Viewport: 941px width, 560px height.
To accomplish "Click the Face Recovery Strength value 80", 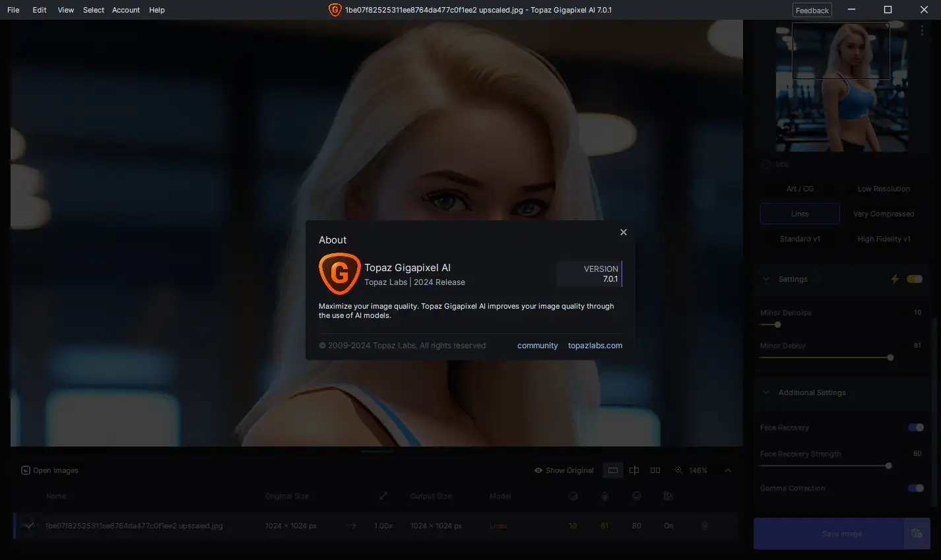I will point(917,454).
